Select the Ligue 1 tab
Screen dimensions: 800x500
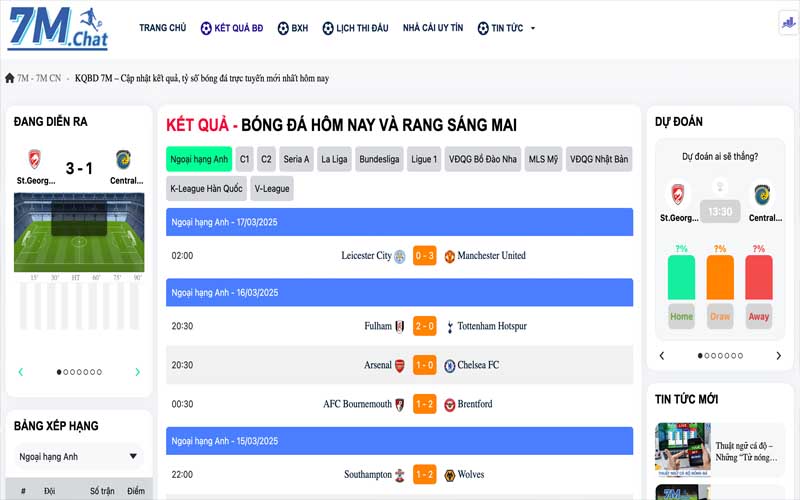(x=424, y=159)
